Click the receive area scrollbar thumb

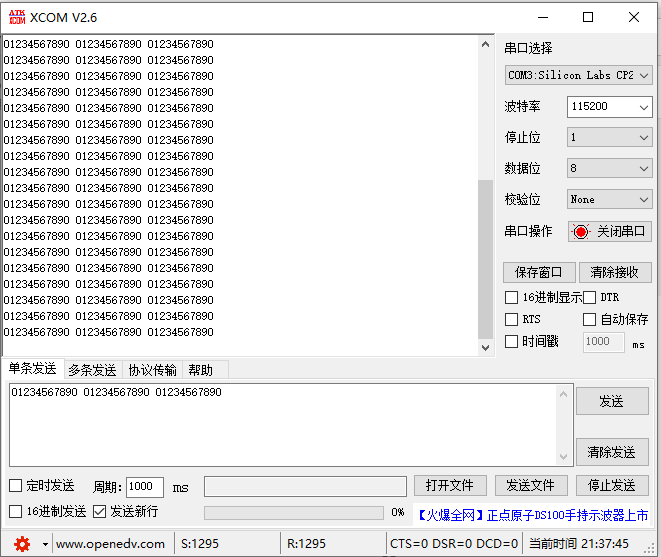pos(486,259)
